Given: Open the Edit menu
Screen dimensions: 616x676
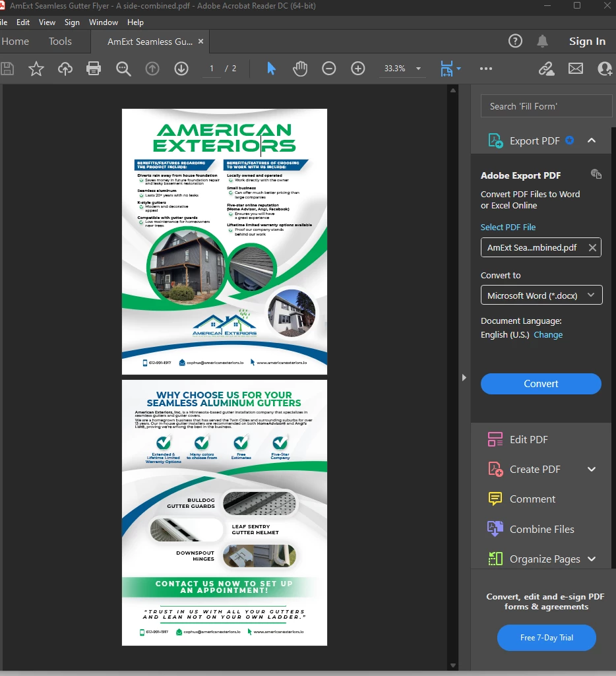Looking at the screenshot, I should pyautogui.click(x=23, y=22).
